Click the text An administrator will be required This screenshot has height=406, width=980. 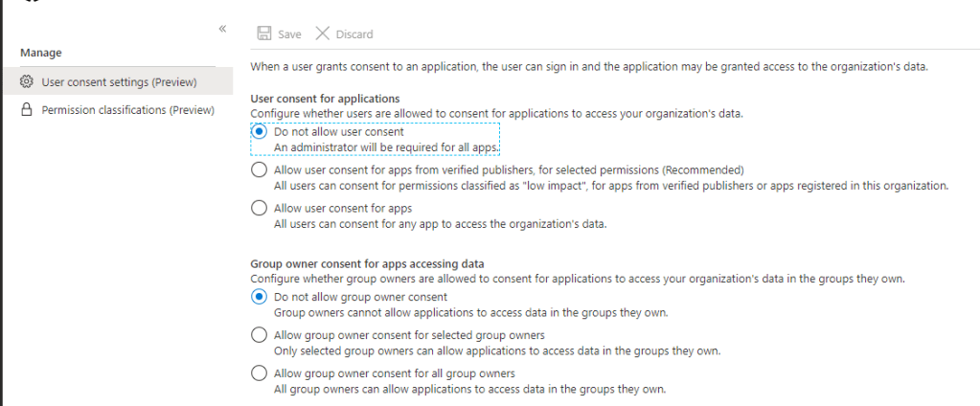click(x=387, y=147)
